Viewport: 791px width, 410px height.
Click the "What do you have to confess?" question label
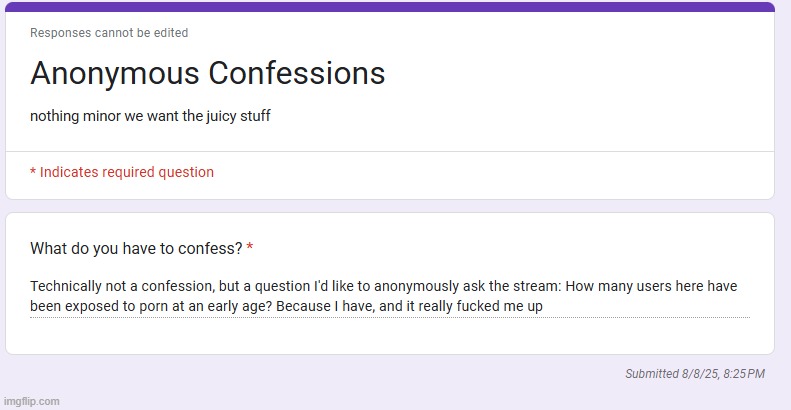click(x=135, y=248)
